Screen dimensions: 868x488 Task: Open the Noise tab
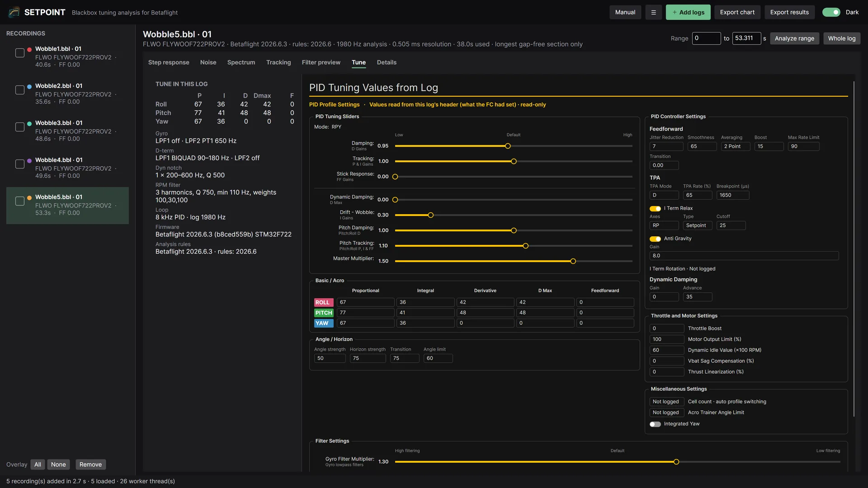(x=208, y=62)
